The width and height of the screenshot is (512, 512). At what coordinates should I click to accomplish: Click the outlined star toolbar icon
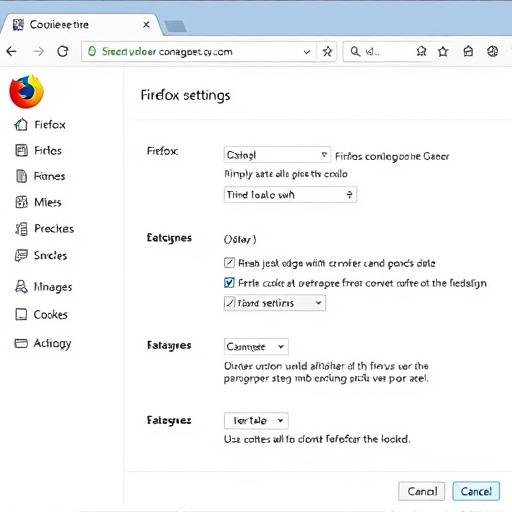[x=443, y=51]
